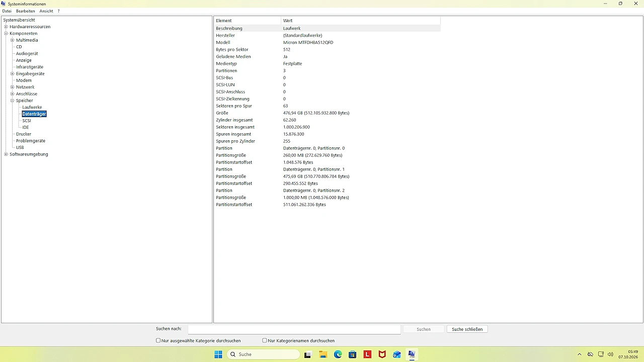
Task: Expand the Netzwerk tree node
Action: click(x=13, y=87)
